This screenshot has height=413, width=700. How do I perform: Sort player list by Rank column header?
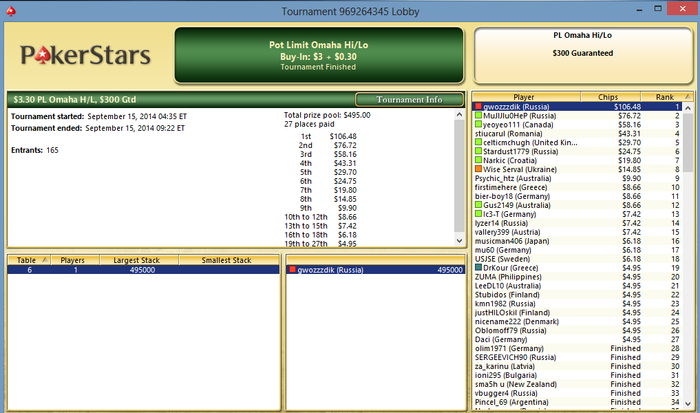click(x=667, y=97)
